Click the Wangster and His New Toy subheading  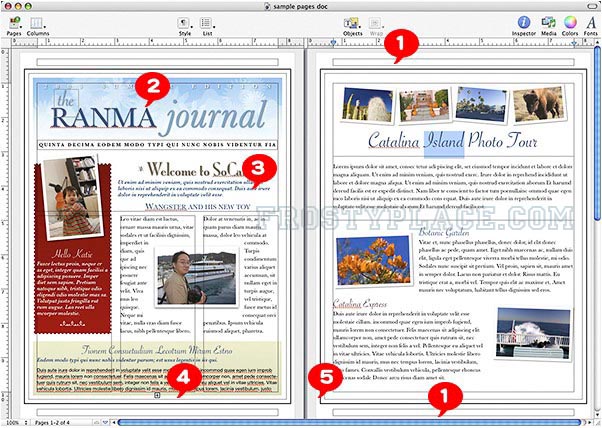pos(197,207)
